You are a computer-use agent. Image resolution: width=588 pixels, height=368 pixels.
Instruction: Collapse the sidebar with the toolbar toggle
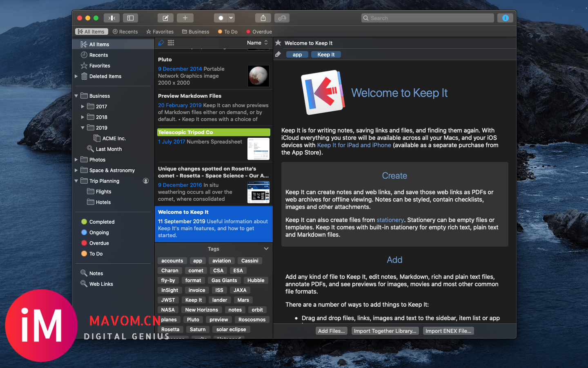pos(111,18)
